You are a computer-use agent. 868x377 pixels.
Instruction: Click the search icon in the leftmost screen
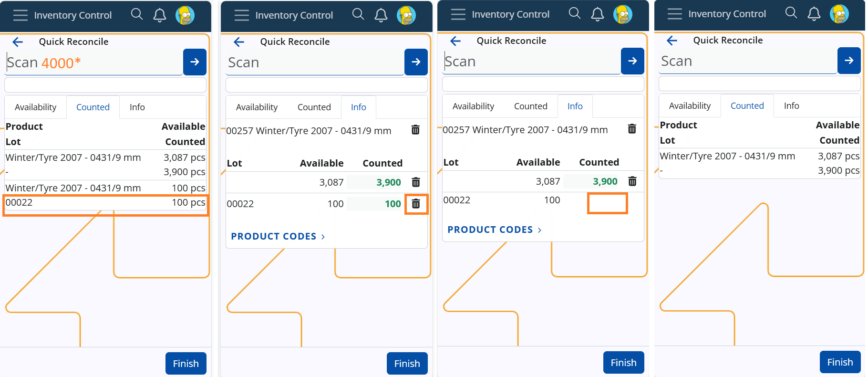tap(137, 14)
